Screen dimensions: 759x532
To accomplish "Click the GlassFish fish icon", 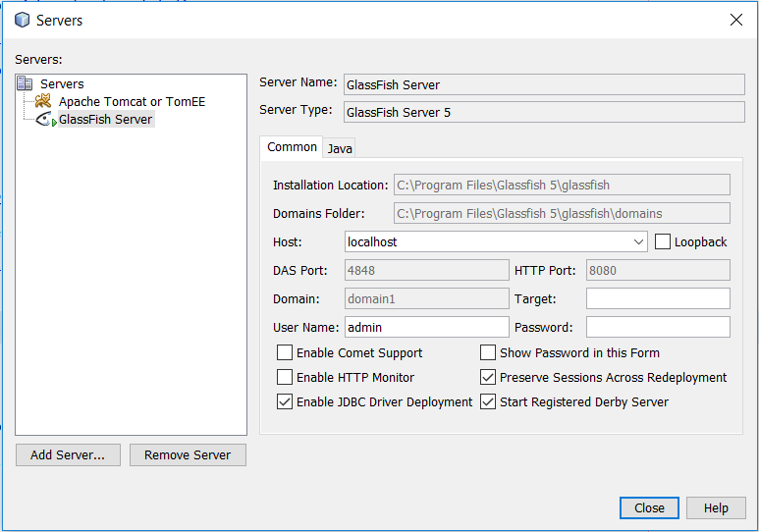I will (x=44, y=119).
